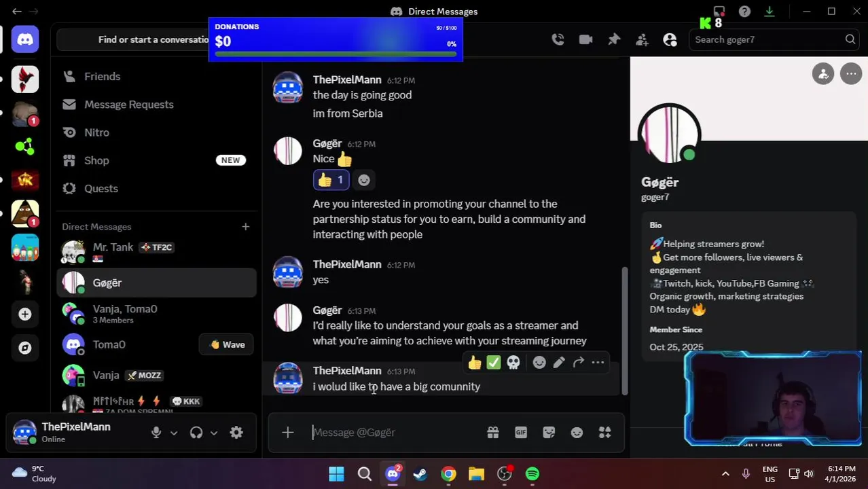Open Discord inbox icon in title bar
The height and width of the screenshot is (489, 868).
click(x=719, y=12)
